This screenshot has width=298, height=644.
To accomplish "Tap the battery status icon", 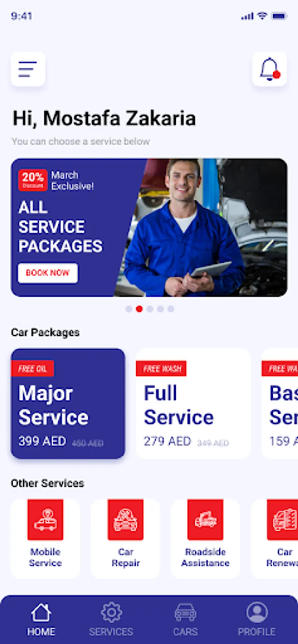I will 279,16.
